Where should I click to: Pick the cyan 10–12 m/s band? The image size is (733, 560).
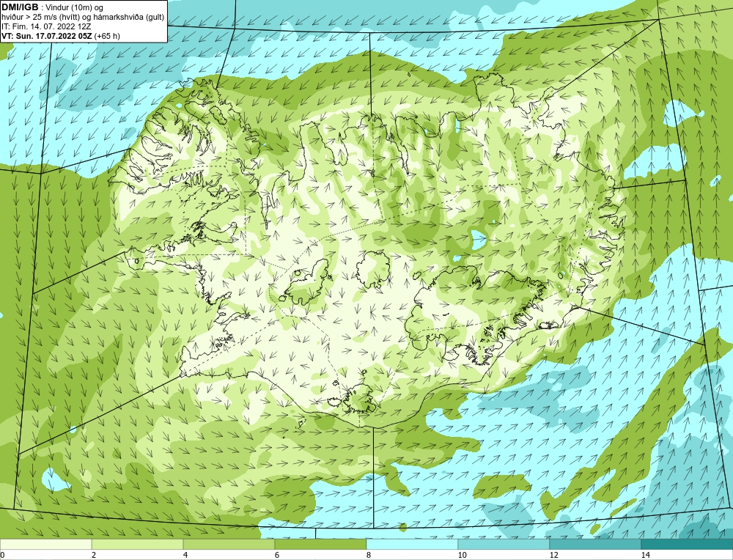pyautogui.click(x=504, y=544)
